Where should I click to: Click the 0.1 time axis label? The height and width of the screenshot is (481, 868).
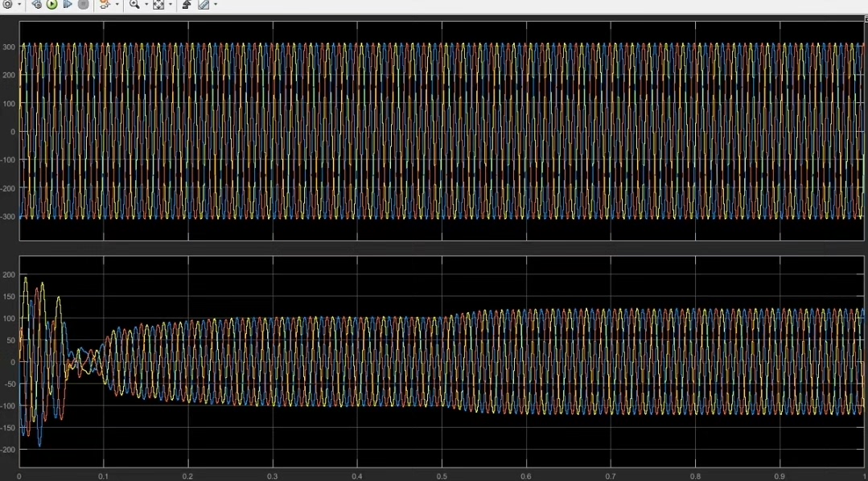tap(104, 476)
